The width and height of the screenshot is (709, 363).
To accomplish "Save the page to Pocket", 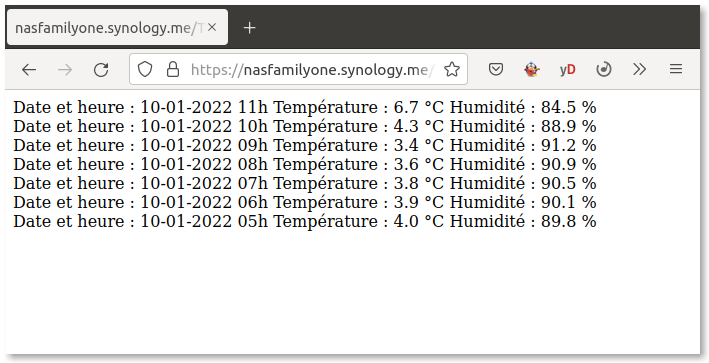I will pyautogui.click(x=496, y=70).
